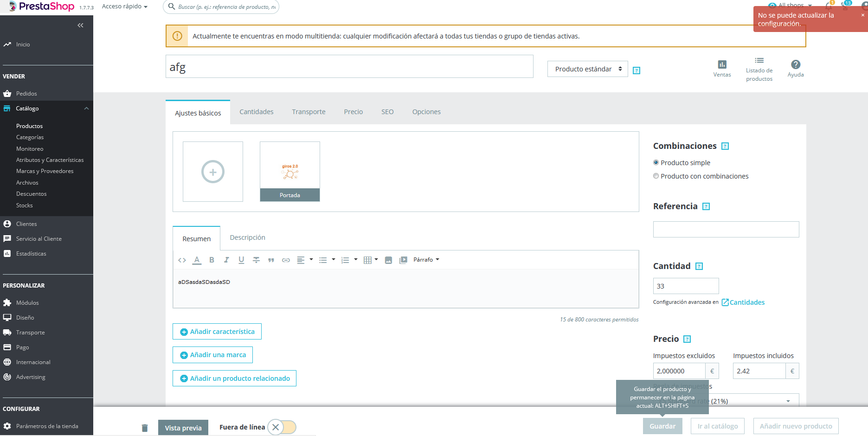Insert media video into the summary
The image size is (868, 436).
[x=404, y=260]
